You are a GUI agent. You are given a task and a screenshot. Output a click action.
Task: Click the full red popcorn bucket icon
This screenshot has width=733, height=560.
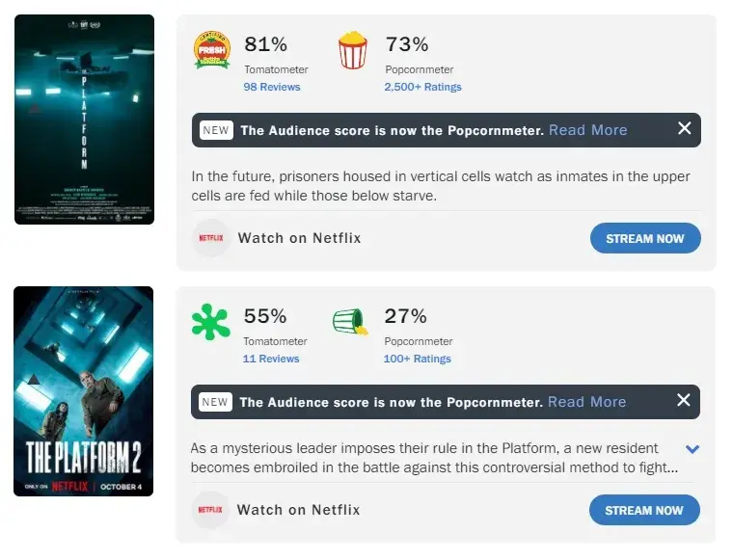click(x=353, y=50)
